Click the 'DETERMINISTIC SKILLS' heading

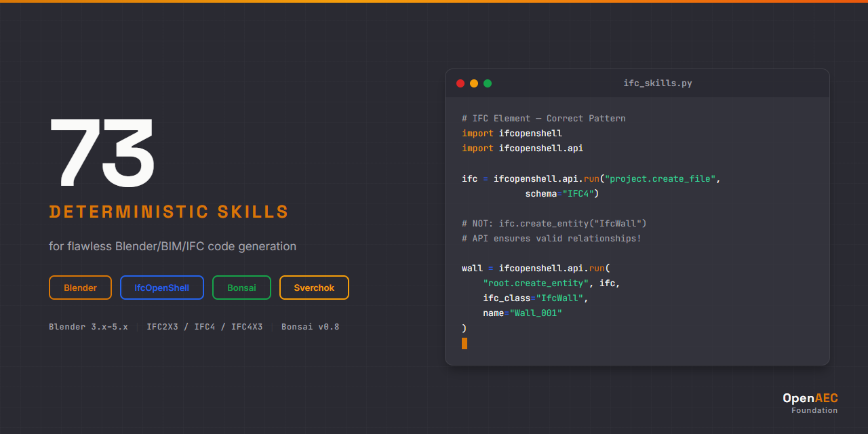pos(169,212)
